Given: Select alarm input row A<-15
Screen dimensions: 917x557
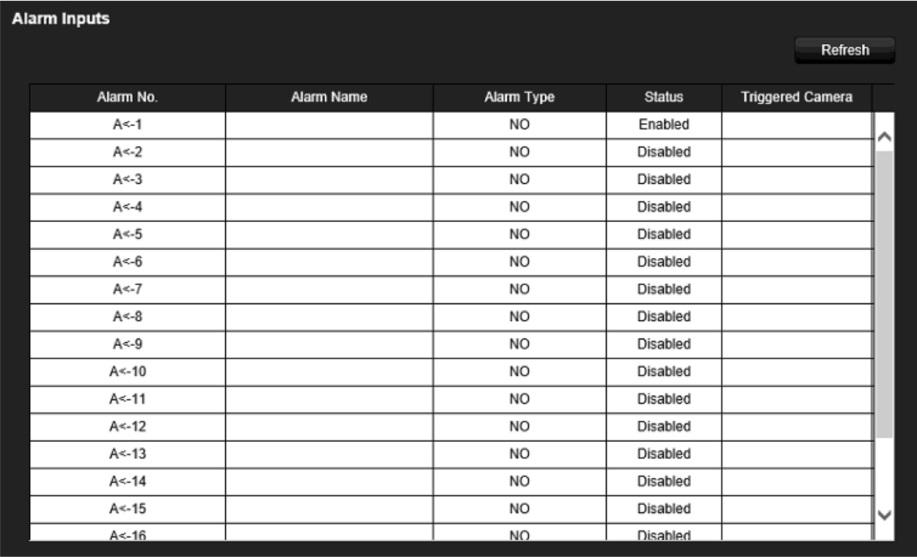Looking at the screenshot, I should [x=451, y=509].
